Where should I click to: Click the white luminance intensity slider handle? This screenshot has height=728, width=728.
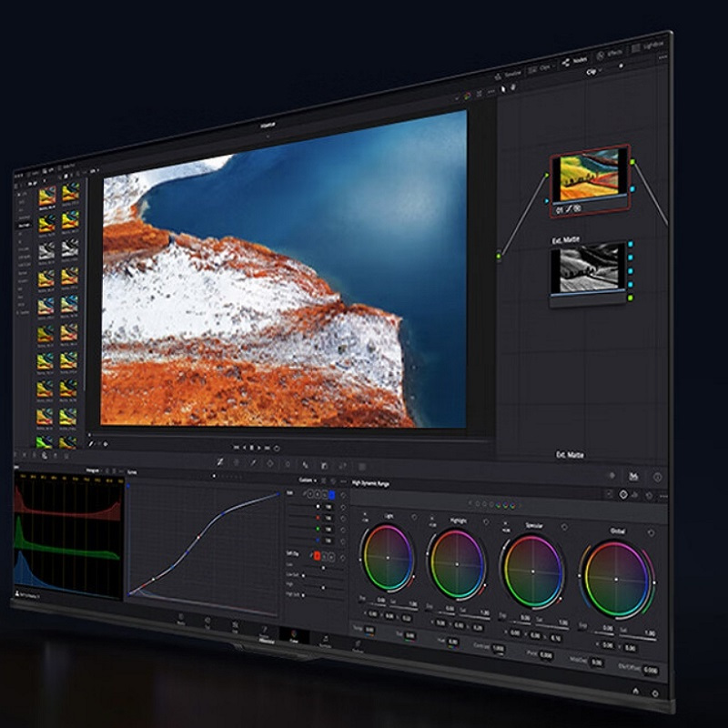[x=318, y=507]
